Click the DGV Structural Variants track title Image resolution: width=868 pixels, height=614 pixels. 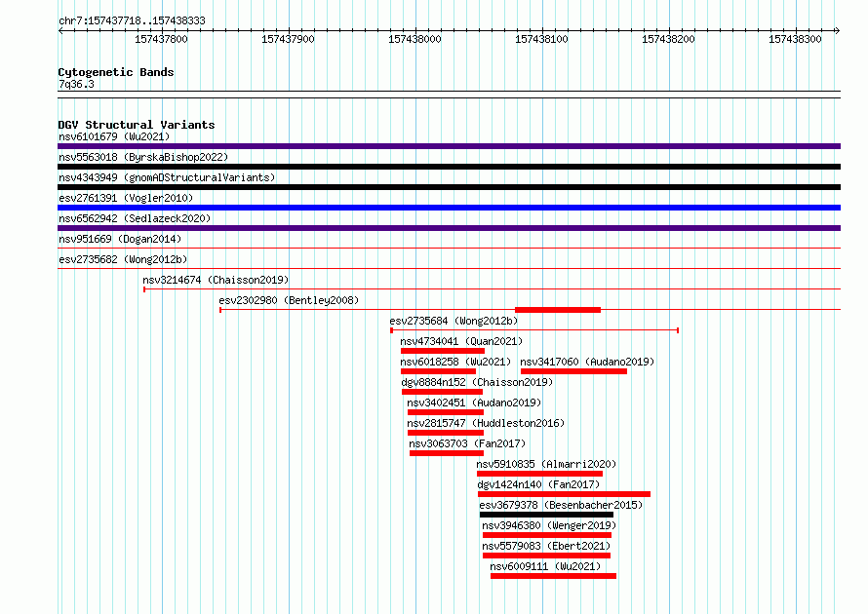point(137,125)
